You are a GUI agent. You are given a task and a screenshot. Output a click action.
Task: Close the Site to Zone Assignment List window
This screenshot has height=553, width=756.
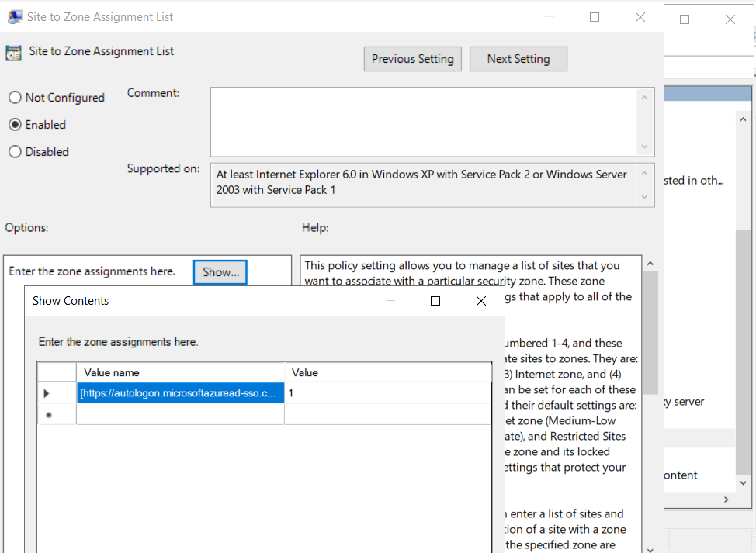point(640,17)
